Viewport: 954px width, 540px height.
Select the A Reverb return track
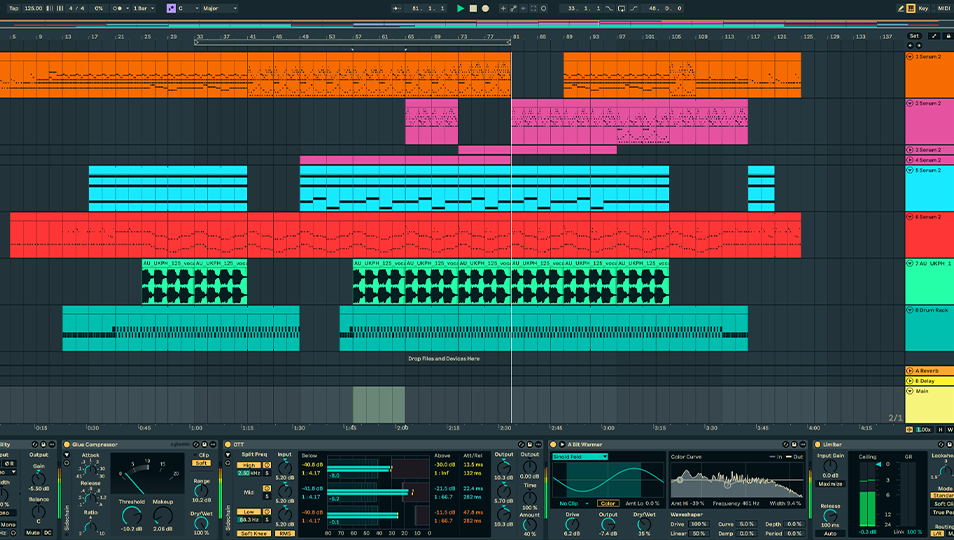[928, 370]
